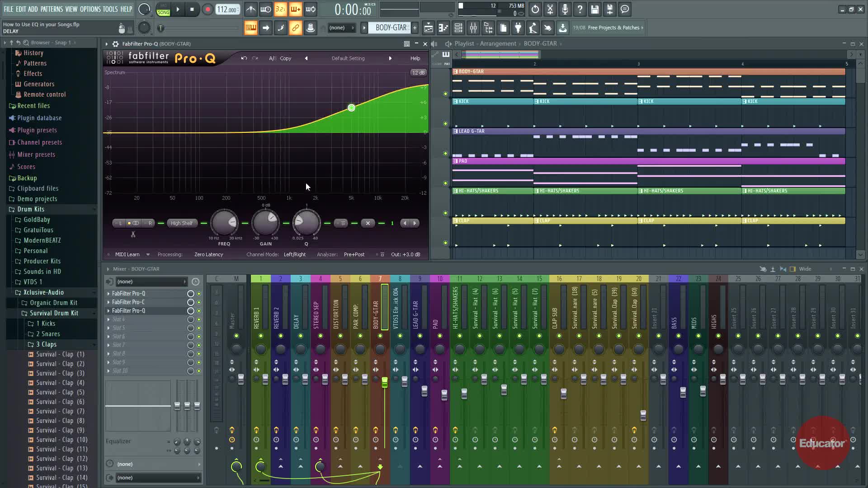Screen dimensions: 868x488
Task: Click the BODY-GTAR mixer volume fader
Action: point(385,383)
